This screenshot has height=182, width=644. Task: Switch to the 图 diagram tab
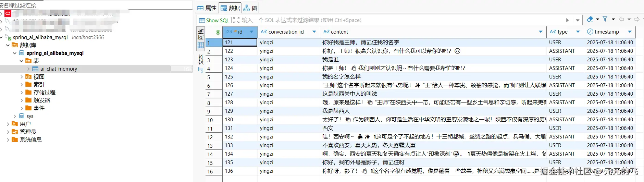[x=250, y=8]
